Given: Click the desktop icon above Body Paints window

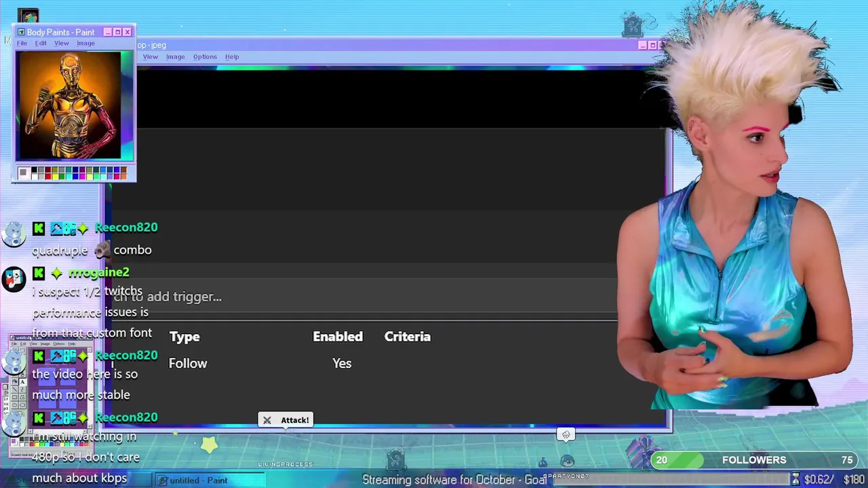Looking at the screenshot, I should click(28, 16).
